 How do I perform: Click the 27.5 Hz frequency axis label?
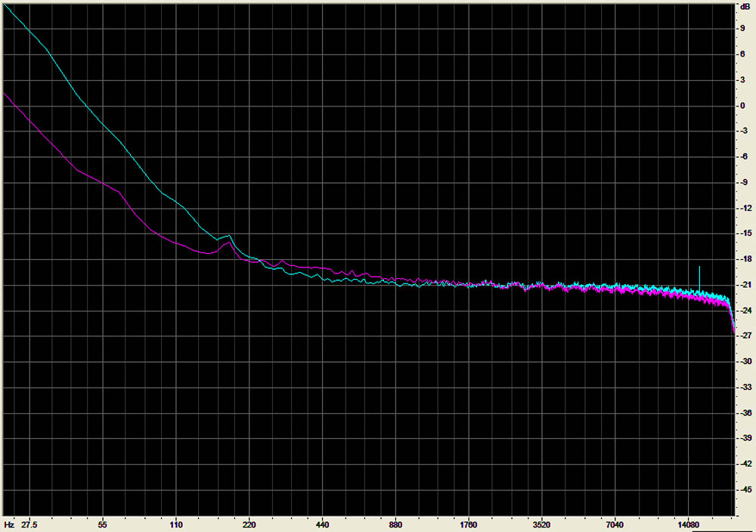click(29, 524)
